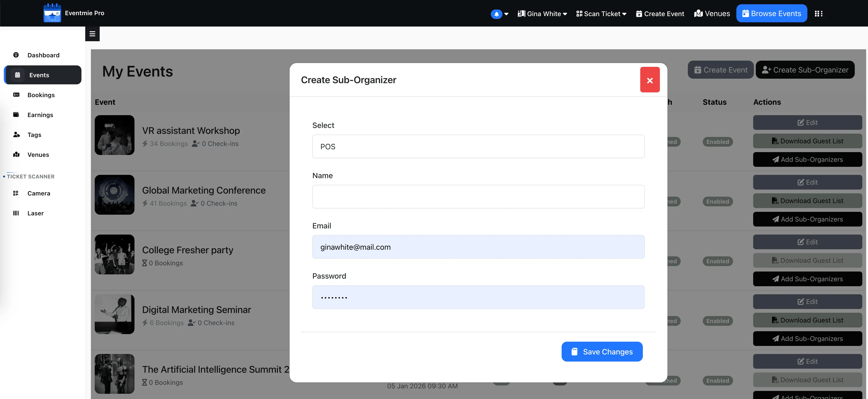
Task: Open Bookings in the sidebar
Action: click(41, 95)
